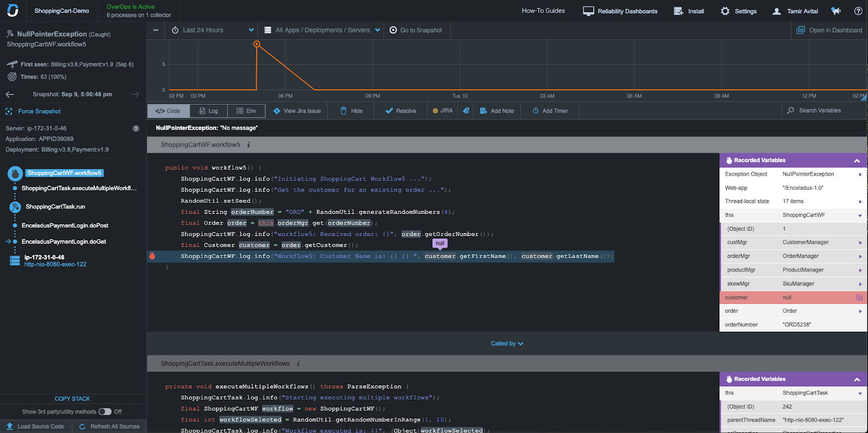
Task: Click Force Snapshot
Action: [x=33, y=111]
